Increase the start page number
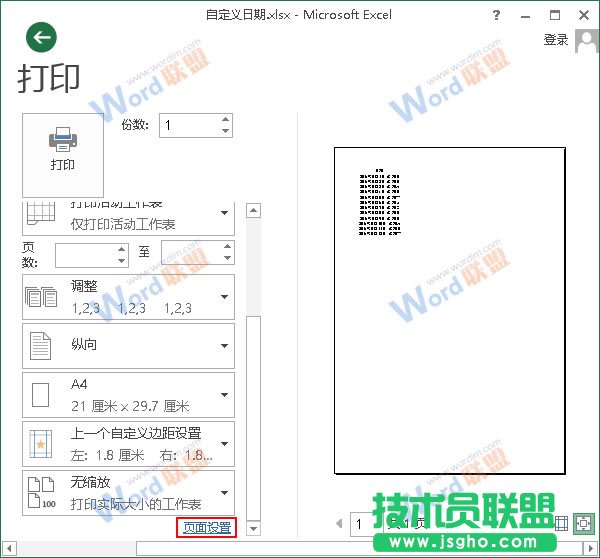Image resolution: width=600 pixels, height=558 pixels. 121,250
